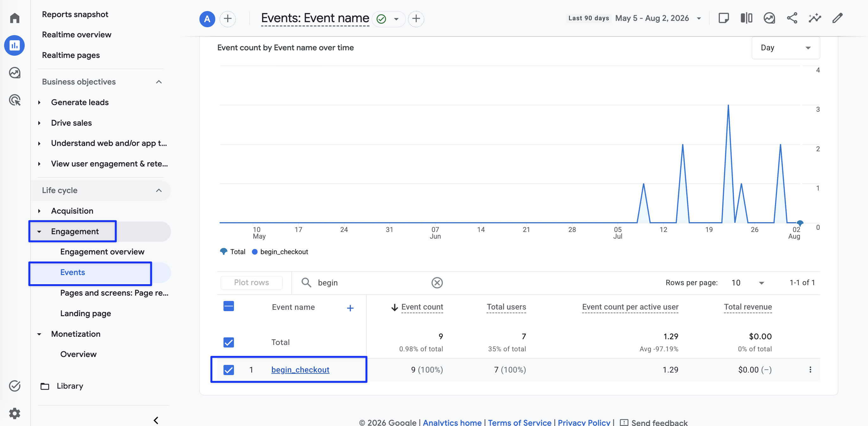Expand Drive sales group
Viewport: 868px width, 426px height.
(x=40, y=123)
